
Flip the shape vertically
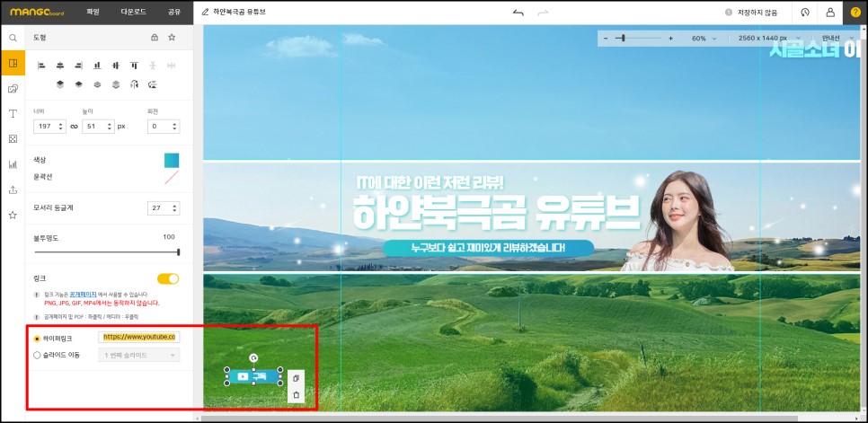click(153, 84)
